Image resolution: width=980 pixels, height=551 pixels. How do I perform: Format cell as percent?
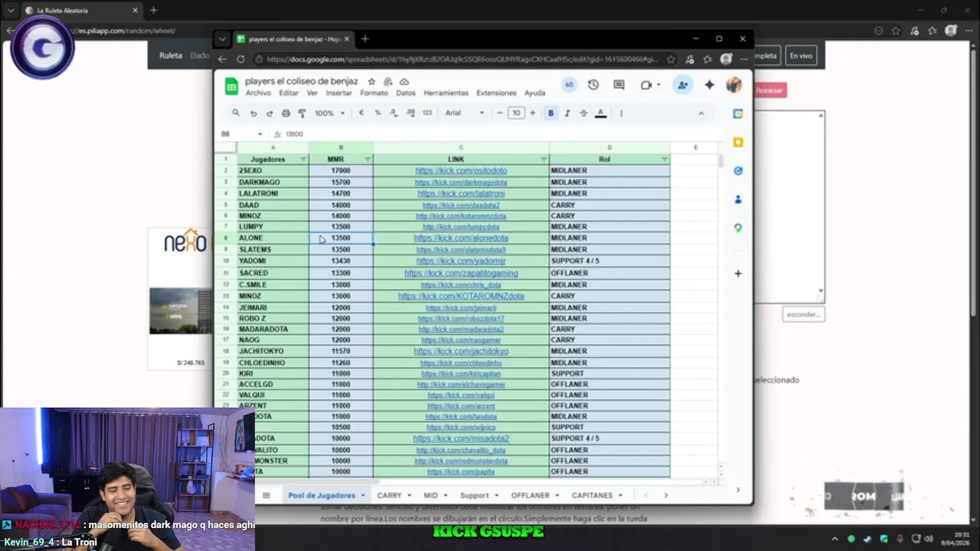[x=377, y=113]
